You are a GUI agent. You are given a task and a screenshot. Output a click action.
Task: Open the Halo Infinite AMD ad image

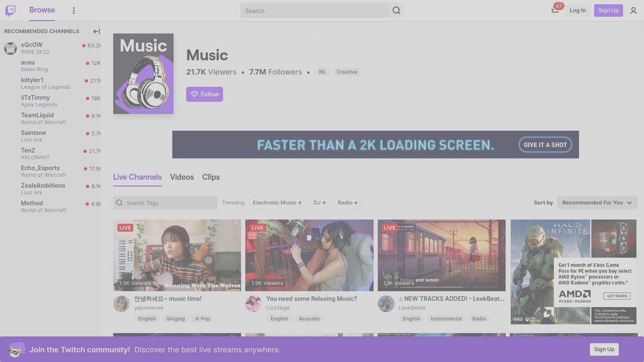coord(574,272)
